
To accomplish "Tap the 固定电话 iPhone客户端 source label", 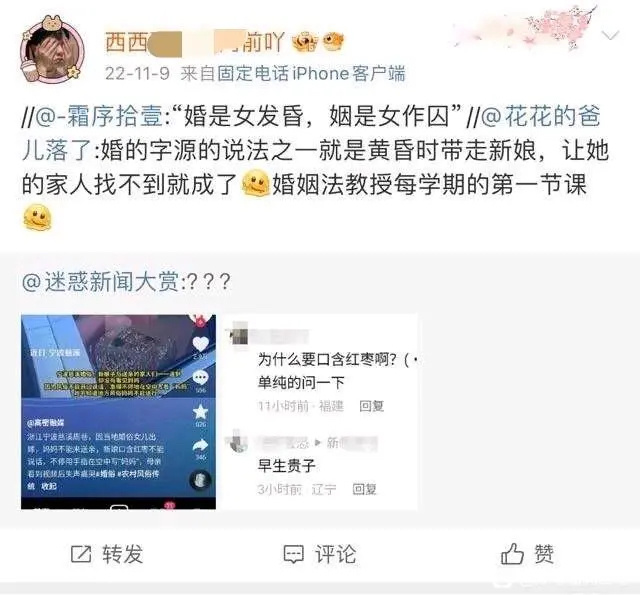I will (293, 74).
